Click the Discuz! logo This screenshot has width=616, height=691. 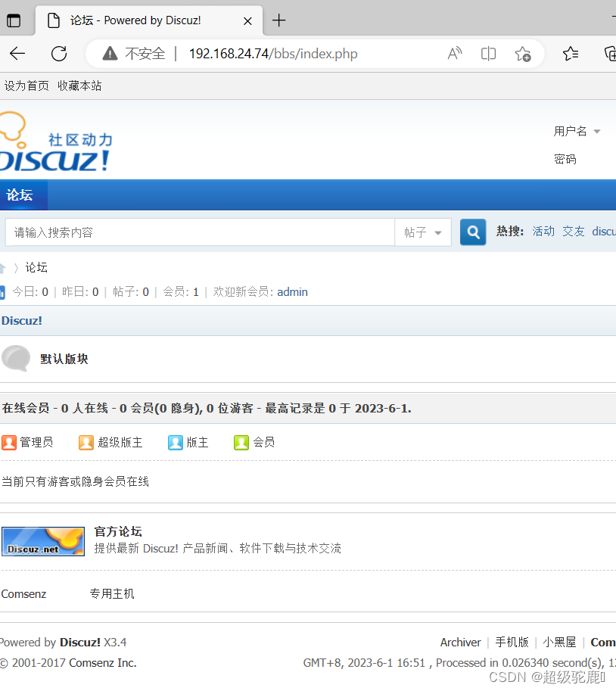pos(55,142)
